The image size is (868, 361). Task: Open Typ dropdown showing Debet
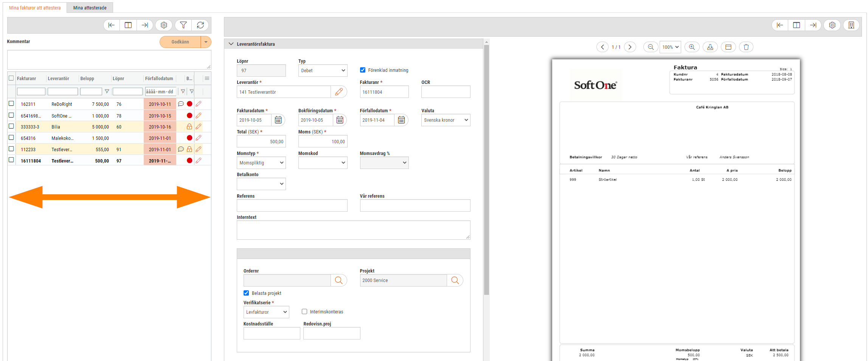pos(323,71)
